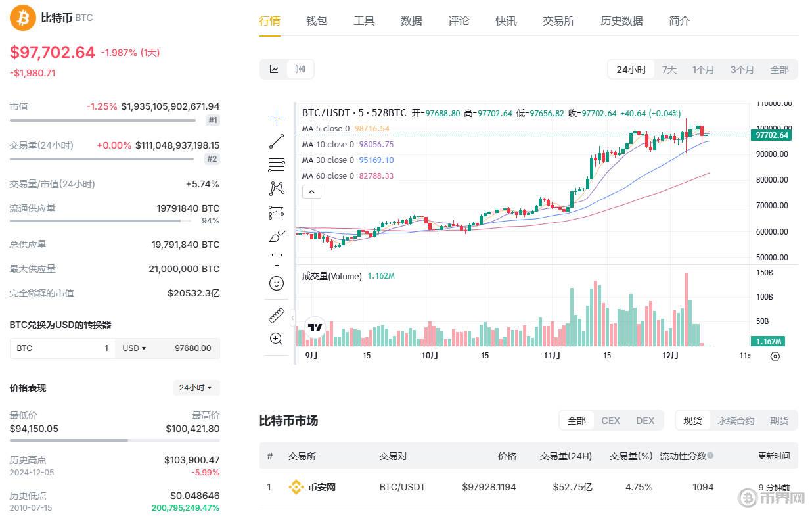Viewport: 812px width, 516px height.
Task: Select the ruler measure tool
Action: point(277,316)
